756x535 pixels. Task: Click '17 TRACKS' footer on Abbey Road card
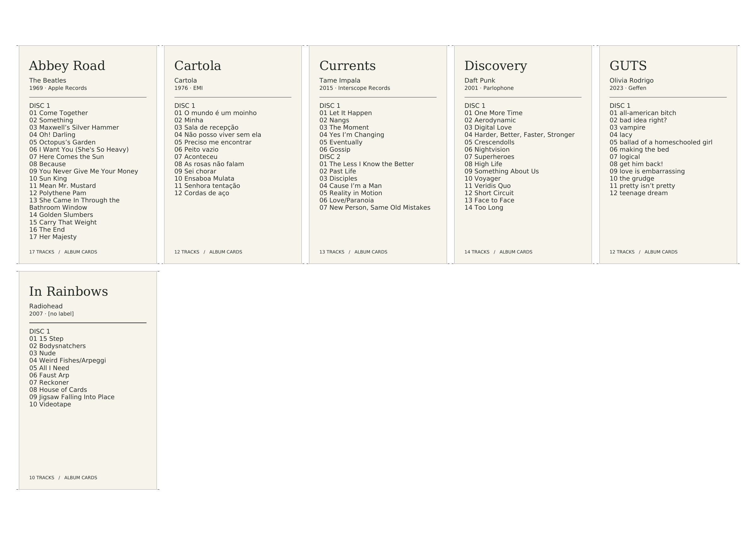42,252
